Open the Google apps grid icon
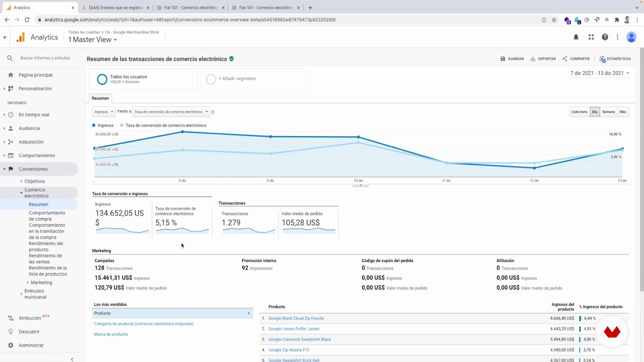This screenshot has height=362, width=644. 591,37
